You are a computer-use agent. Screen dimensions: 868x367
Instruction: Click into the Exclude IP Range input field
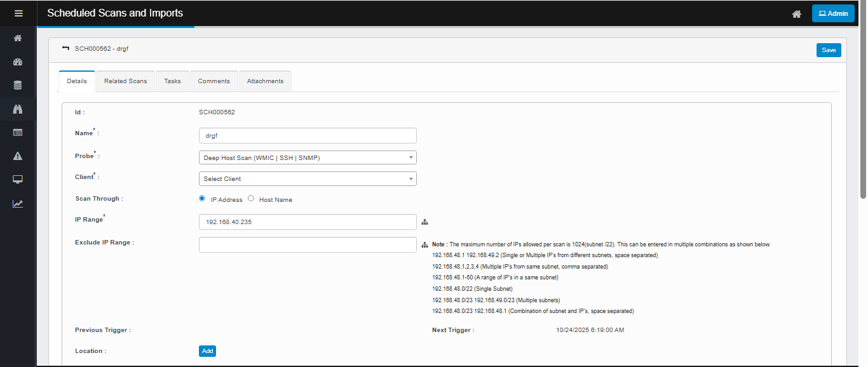308,245
